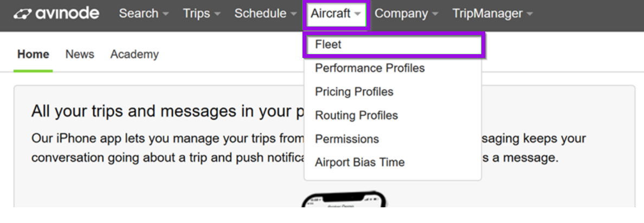
Task: Click the trips and messages heading
Action: [x=168, y=112]
